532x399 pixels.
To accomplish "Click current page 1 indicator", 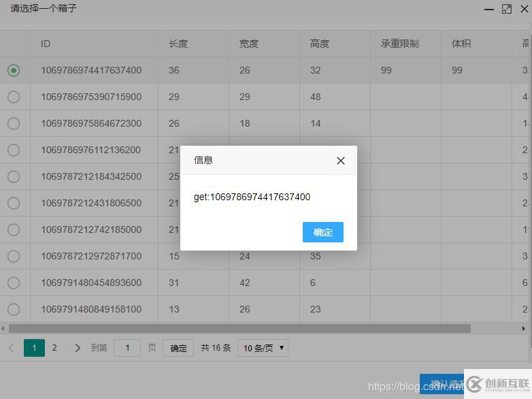I will point(34,348).
